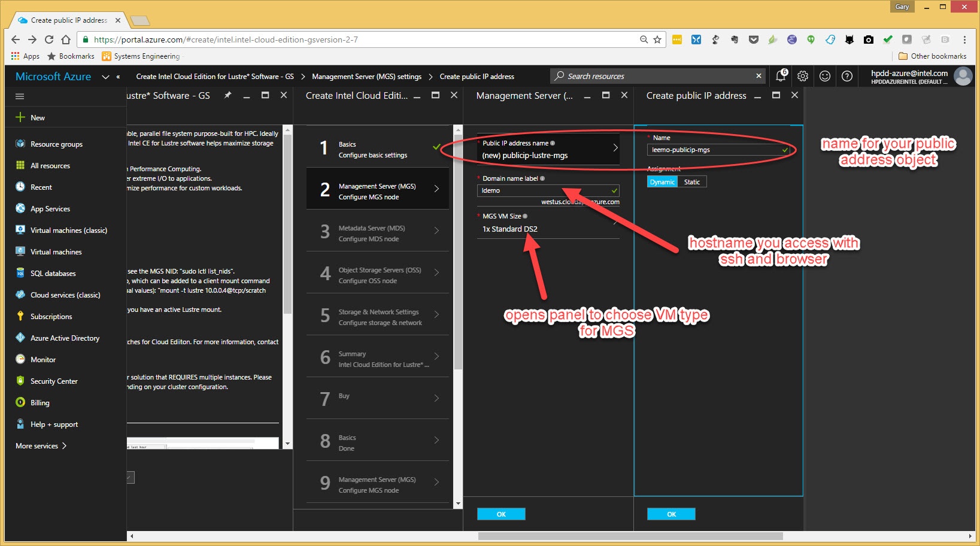Open the Azure help question mark
The width and height of the screenshot is (980, 546).
(x=847, y=76)
